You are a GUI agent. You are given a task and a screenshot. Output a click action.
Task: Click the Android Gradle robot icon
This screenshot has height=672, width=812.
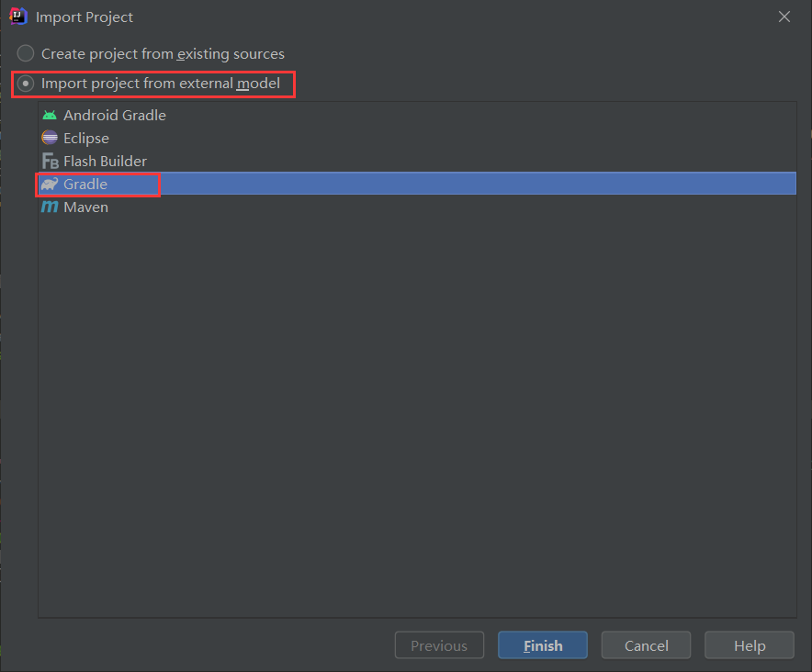tap(50, 116)
